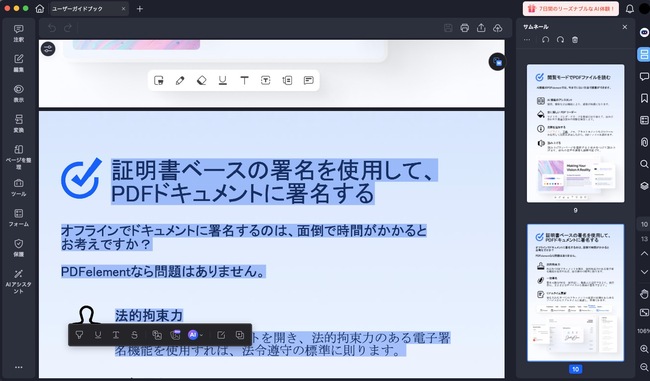This screenshot has width=650, height=381.
Task: Select page 9 thumbnail
Action: 575,133
